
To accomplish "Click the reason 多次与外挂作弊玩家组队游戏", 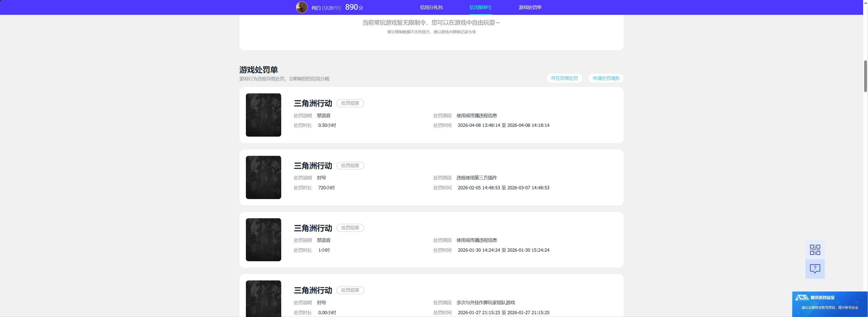I will coord(486,302).
